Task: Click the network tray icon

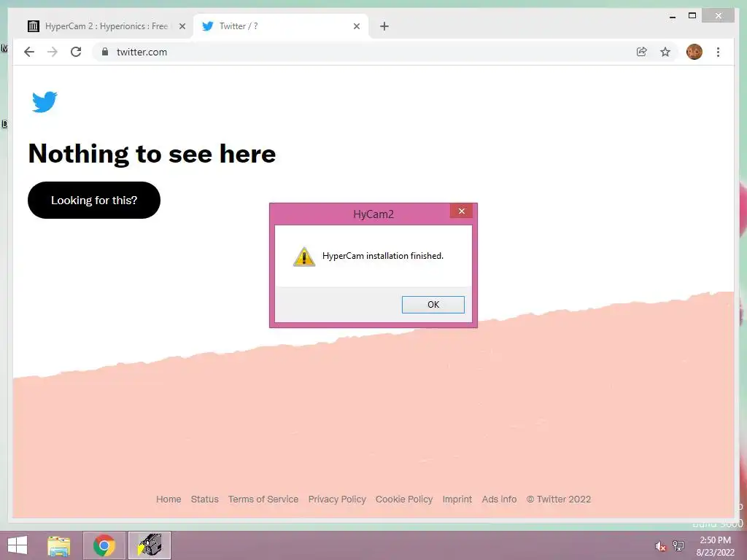Action: coord(678,546)
